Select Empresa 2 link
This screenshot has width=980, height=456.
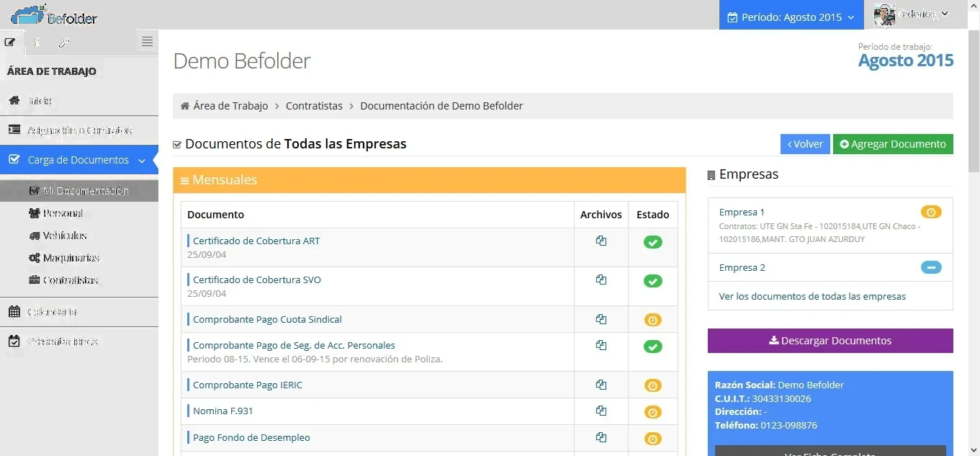click(x=742, y=267)
